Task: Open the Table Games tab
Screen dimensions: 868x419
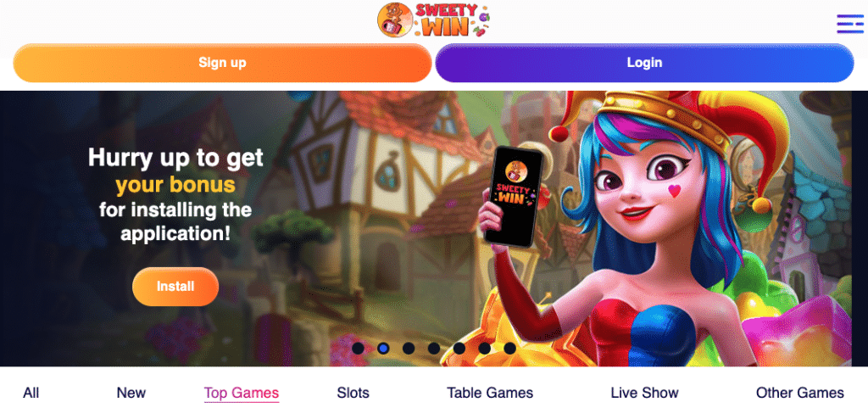Action: (490, 393)
